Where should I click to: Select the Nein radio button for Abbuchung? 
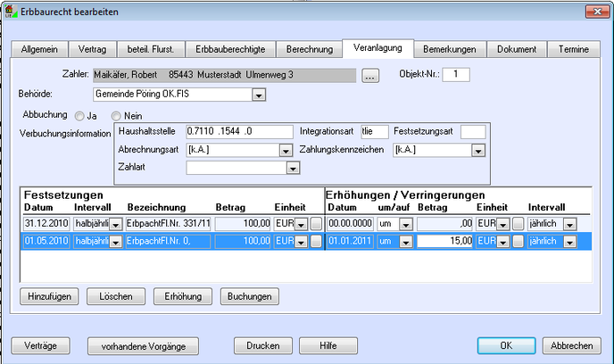pos(116,116)
